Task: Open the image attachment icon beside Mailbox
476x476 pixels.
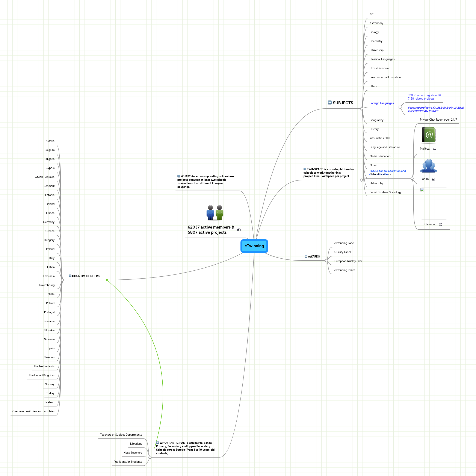Action: (x=434, y=149)
